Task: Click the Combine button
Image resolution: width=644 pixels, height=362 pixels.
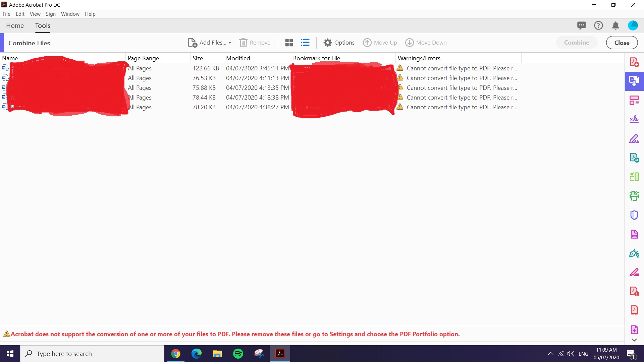Action: coord(576,43)
